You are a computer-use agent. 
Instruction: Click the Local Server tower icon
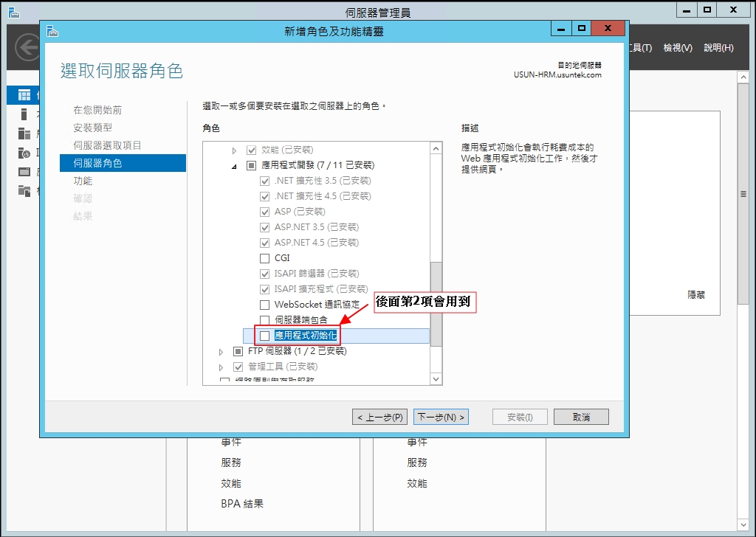(24, 114)
